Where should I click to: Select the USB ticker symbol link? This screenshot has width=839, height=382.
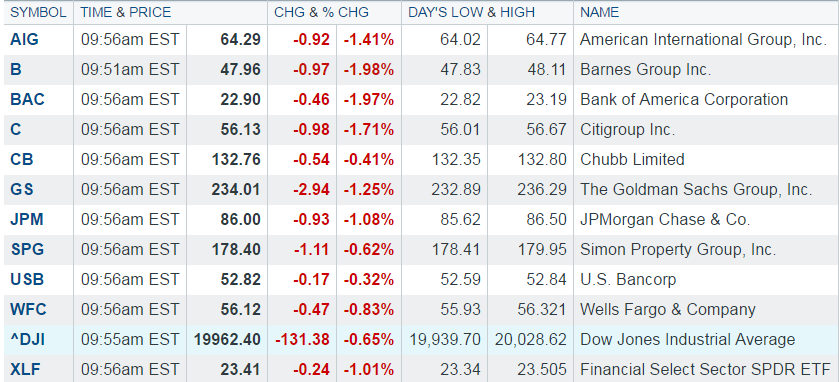[27, 279]
